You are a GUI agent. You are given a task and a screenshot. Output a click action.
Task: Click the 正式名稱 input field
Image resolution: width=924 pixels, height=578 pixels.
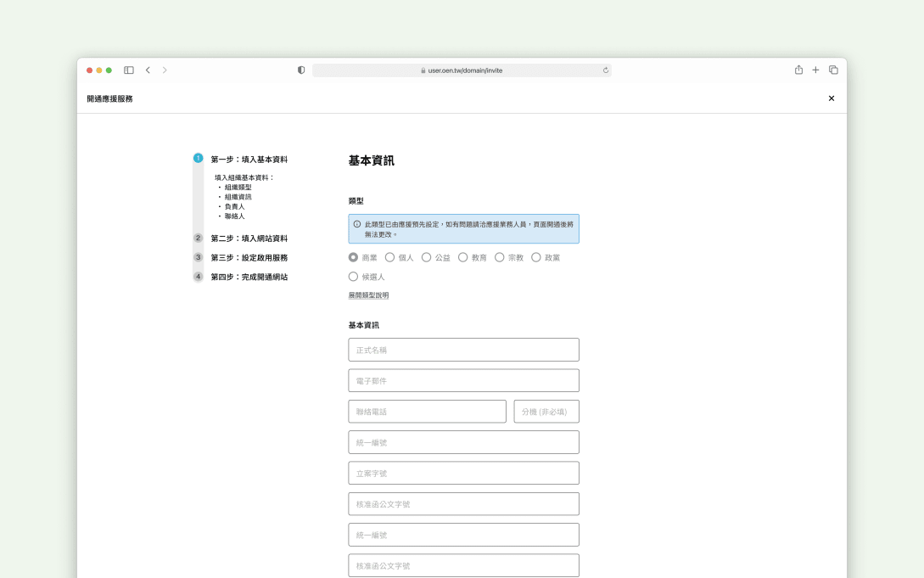462,349
